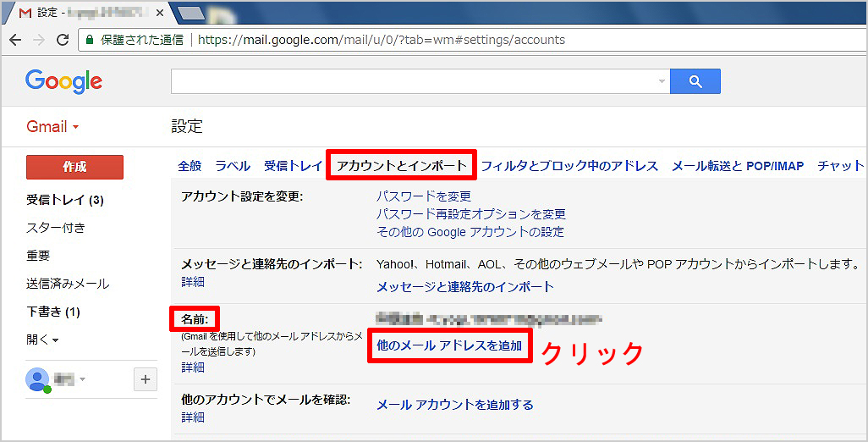868x442 pixels.
Task: Click the plus icon beside the account avatar
Action: pos(146,380)
